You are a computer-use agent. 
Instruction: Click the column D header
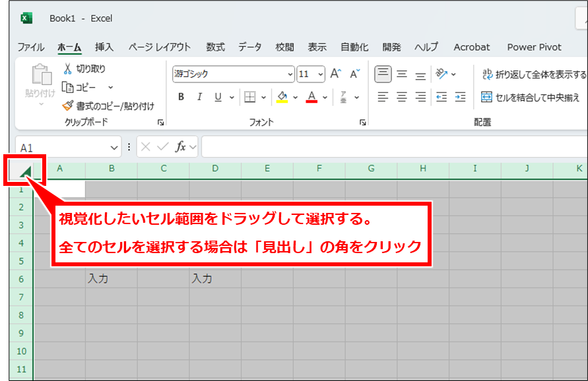(215, 169)
